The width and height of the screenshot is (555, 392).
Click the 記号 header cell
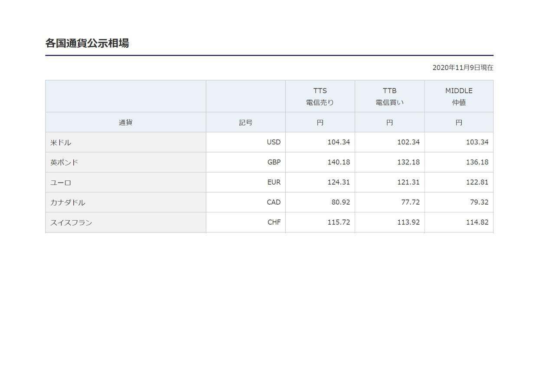pos(245,122)
